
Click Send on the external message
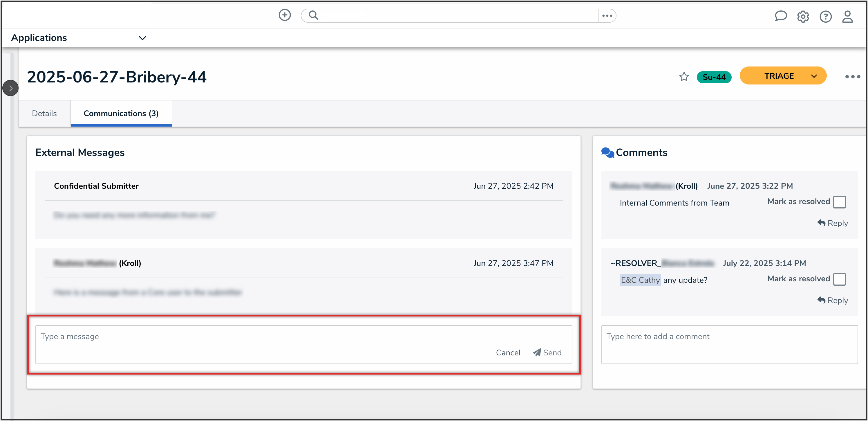(547, 352)
